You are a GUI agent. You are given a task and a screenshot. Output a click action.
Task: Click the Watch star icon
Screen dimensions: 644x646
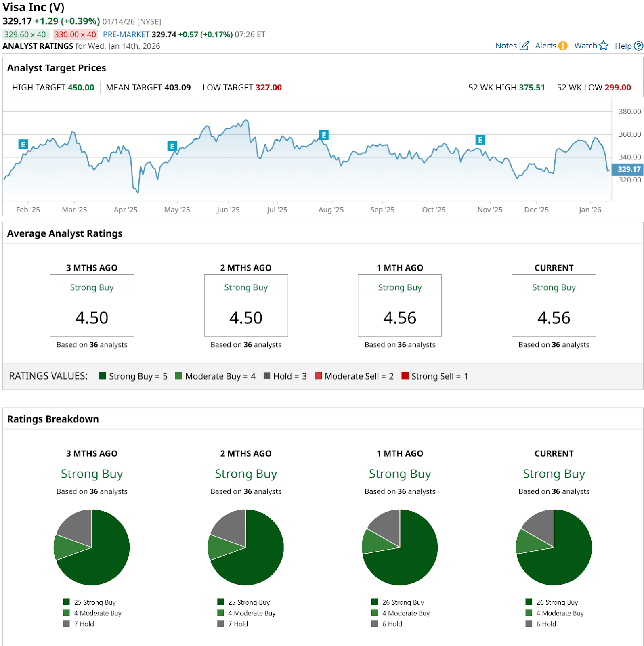coord(604,46)
